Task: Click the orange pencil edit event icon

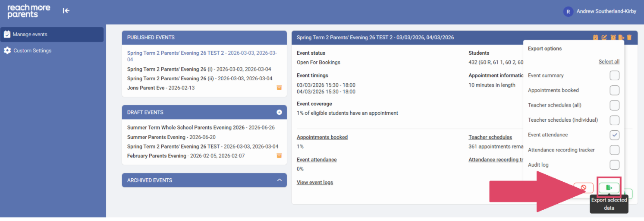Action: pyautogui.click(x=604, y=38)
